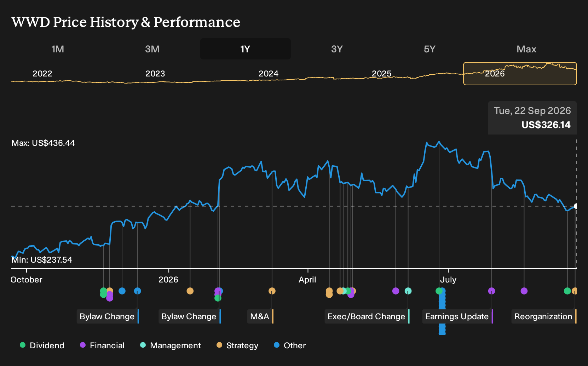Switch chart to 3Y range
Viewport: 588px width, 366px height.
click(x=337, y=49)
